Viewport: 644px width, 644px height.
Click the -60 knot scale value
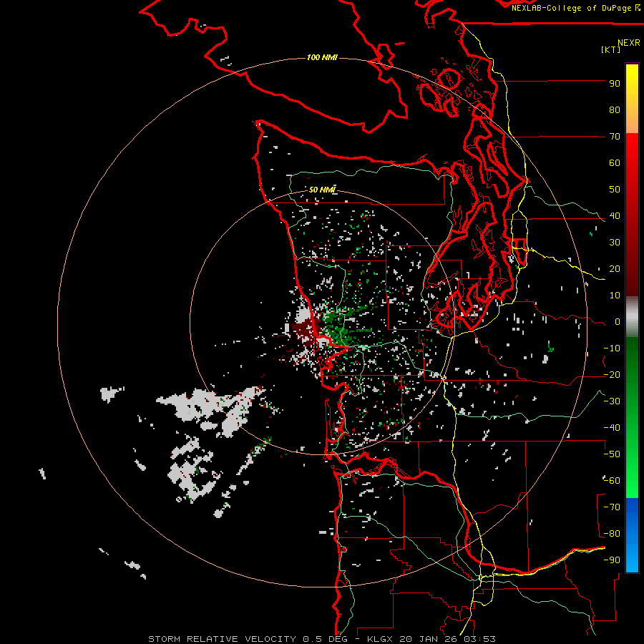(612, 481)
